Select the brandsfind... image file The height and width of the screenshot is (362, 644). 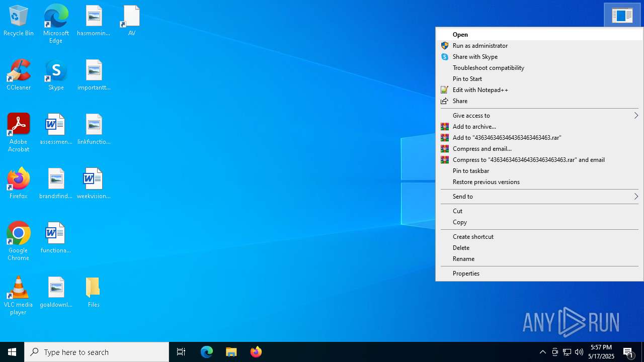(x=56, y=184)
